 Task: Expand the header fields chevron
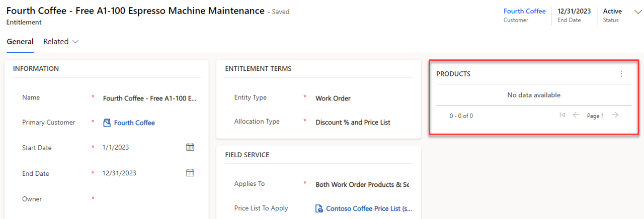[x=638, y=12]
